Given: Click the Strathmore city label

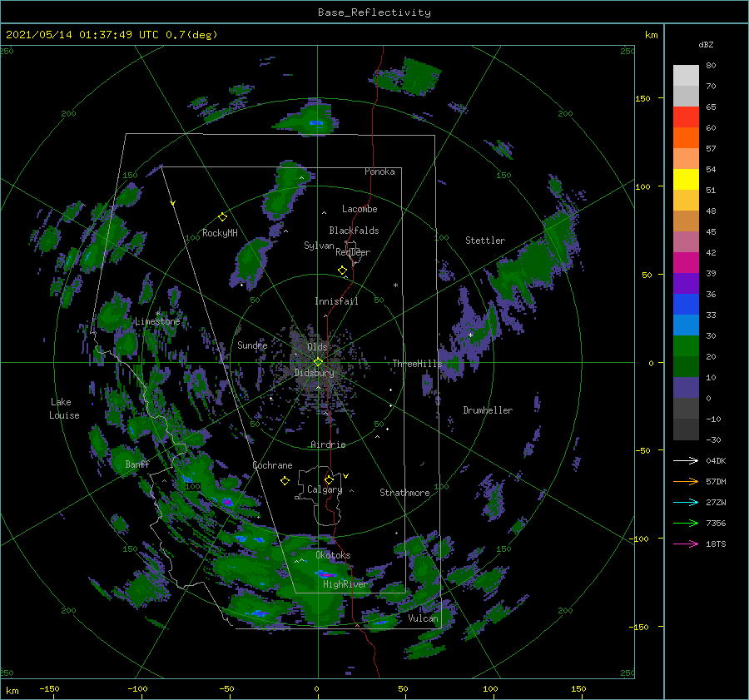Looking at the screenshot, I should [404, 493].
